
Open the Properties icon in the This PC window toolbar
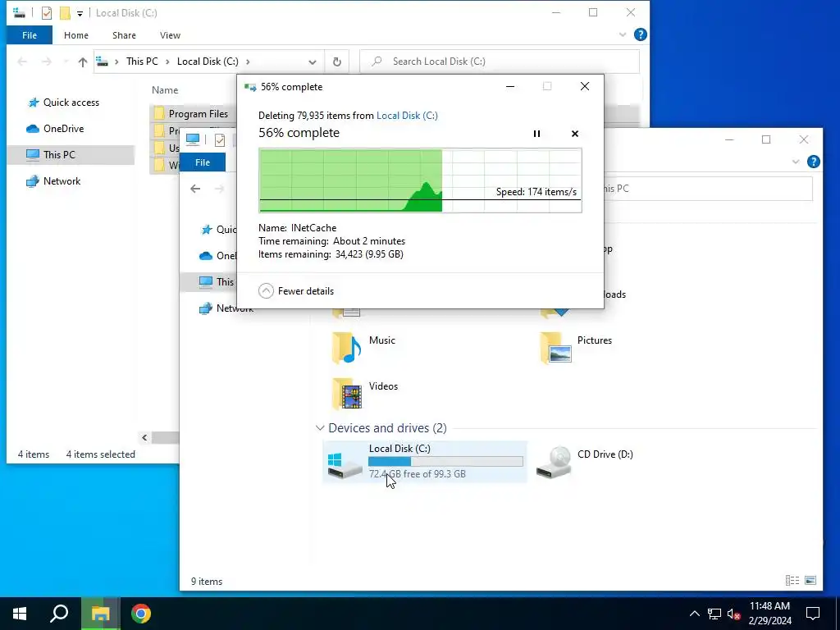coord(220,140)
